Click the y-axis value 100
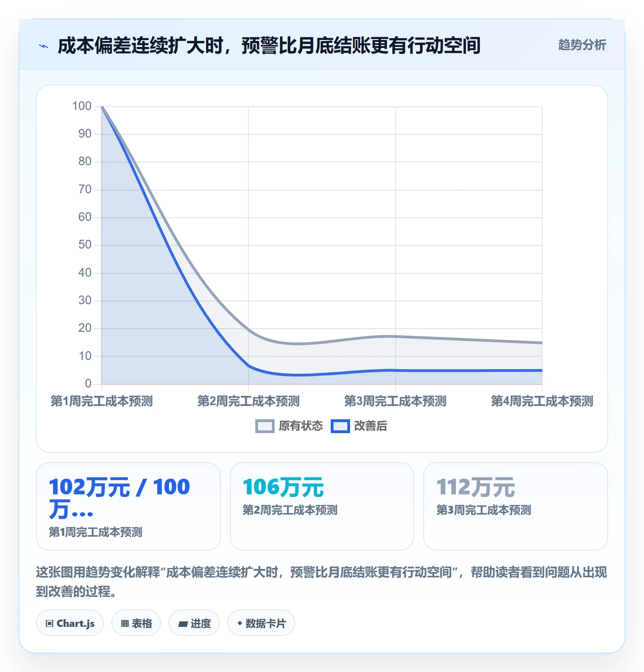Image resolution: width=644 pixels, height=672 pixels. 82,106
